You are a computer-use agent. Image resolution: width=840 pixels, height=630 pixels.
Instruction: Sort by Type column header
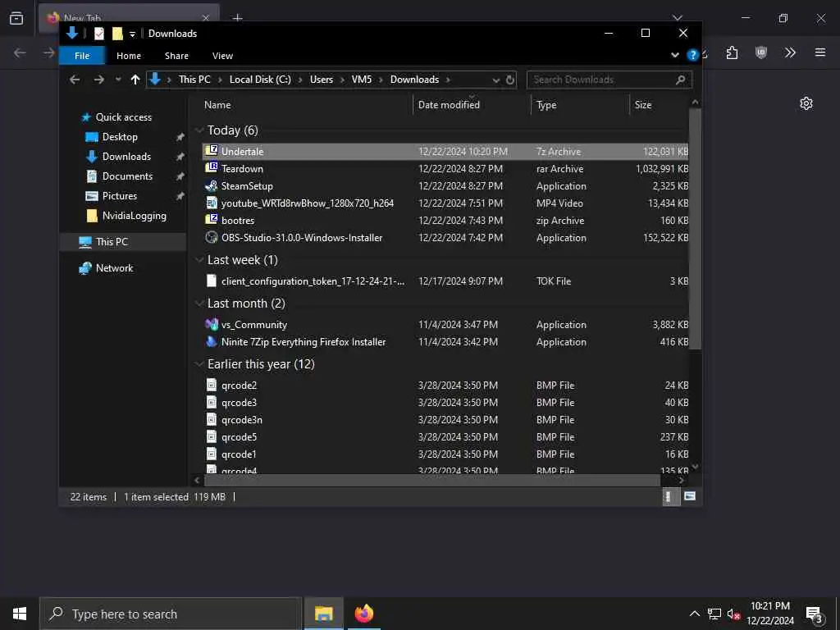click(x=546, y=104)
